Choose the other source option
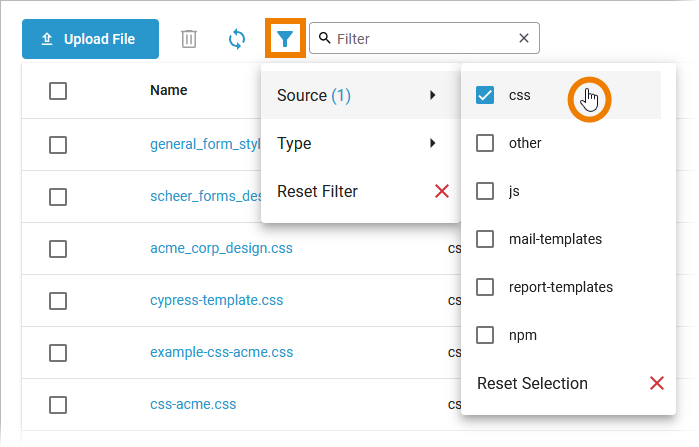 click(524, 143)
